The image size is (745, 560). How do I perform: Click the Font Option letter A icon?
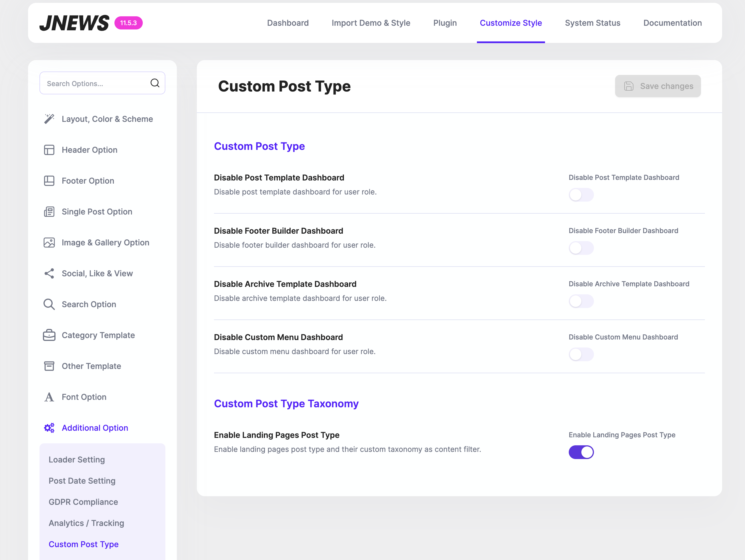[x=49, y=397]
